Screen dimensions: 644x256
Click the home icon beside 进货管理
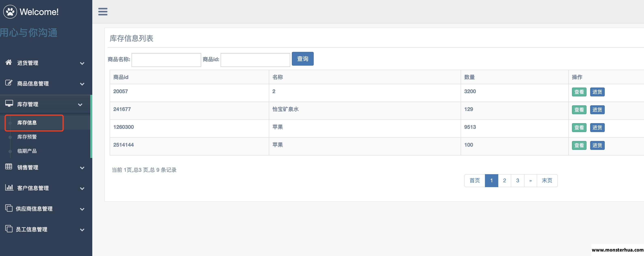pos(9,62)
